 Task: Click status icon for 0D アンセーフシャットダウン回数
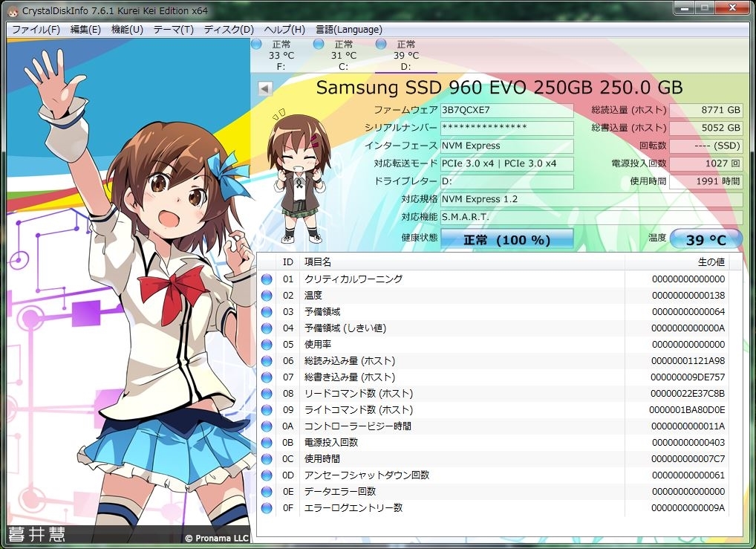point(267,475)
